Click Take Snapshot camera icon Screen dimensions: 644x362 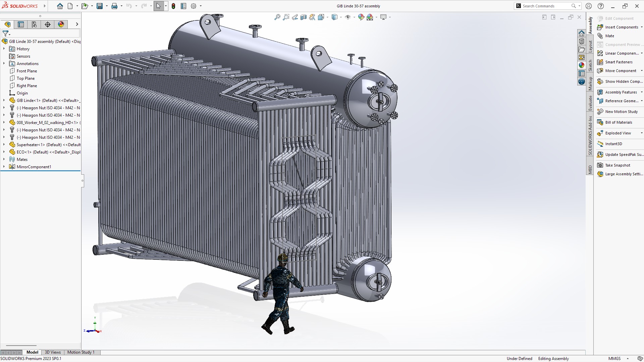coord(600,165)
